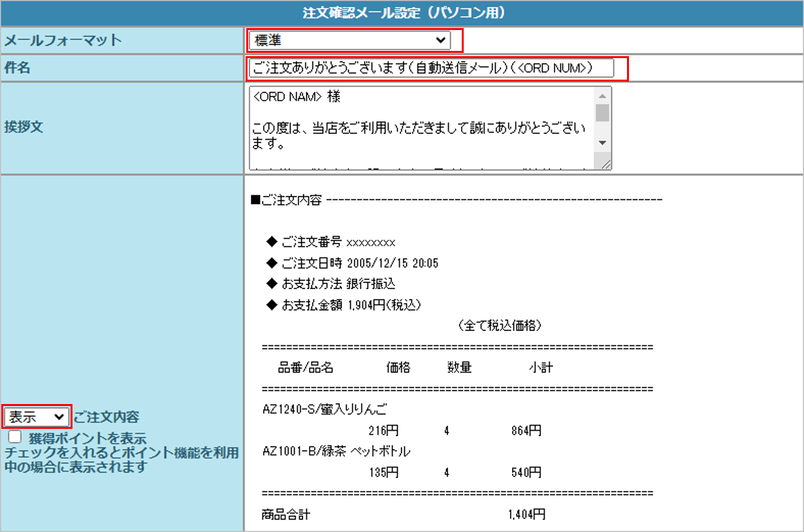Click the 商品合計 label
This screenshot has height=532, width=804.
tap(285, 515)
